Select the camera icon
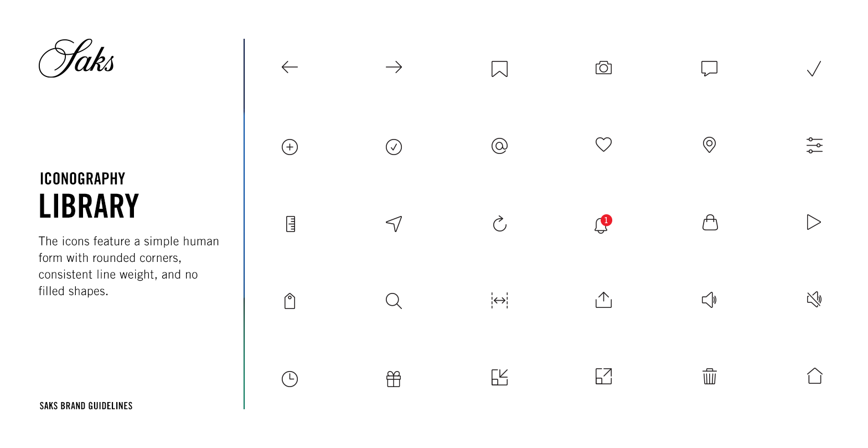The image size is (868, 448). [x=603, y=68]
